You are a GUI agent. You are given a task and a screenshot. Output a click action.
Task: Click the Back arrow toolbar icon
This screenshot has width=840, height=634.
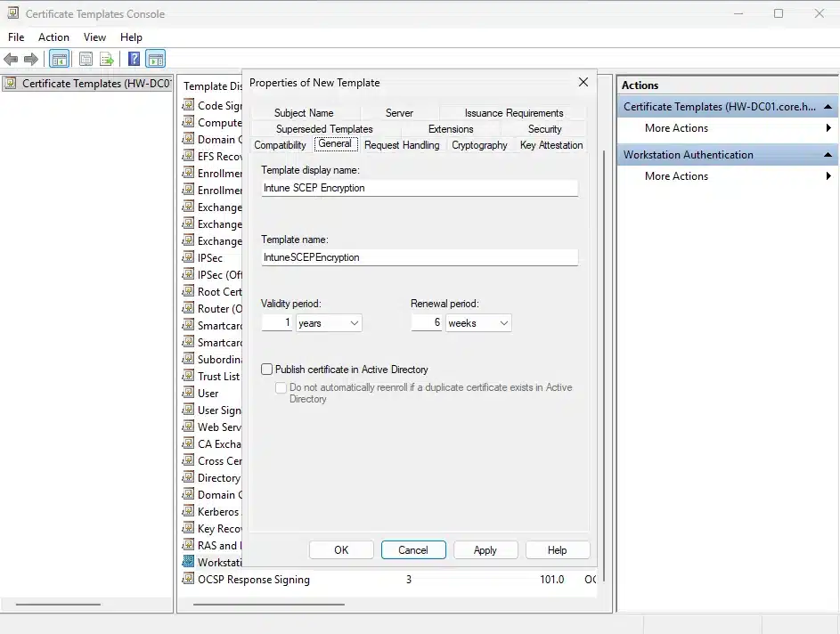11,60
